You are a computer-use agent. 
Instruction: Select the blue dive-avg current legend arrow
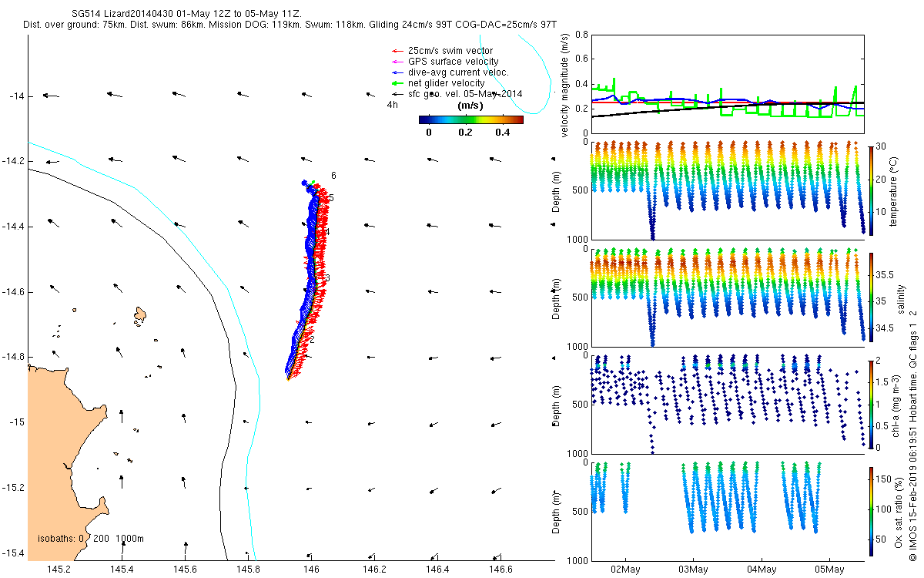(x=398, y=72)
